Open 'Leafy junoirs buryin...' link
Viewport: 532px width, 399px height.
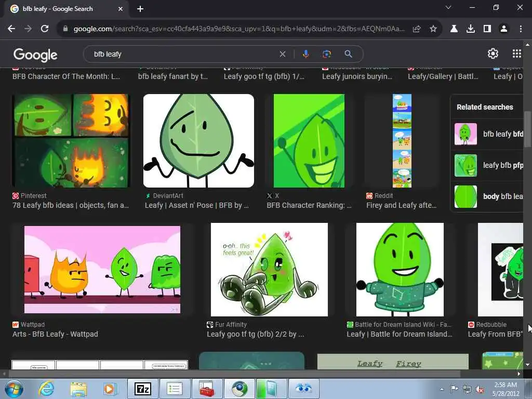tap(357, 76)
